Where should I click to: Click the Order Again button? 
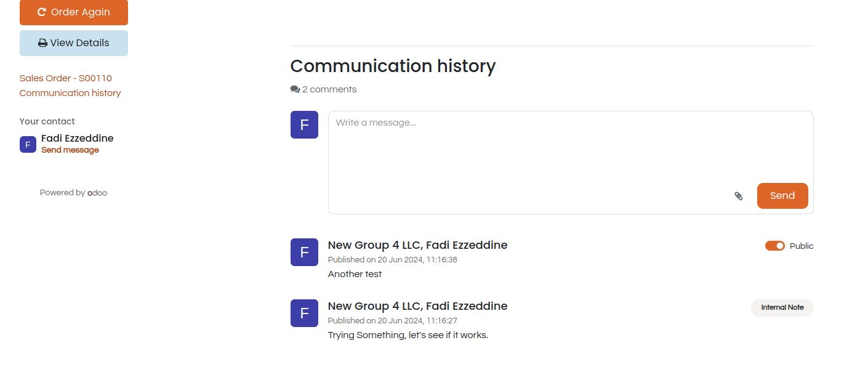pyautogui.click(x=74, y=12)
